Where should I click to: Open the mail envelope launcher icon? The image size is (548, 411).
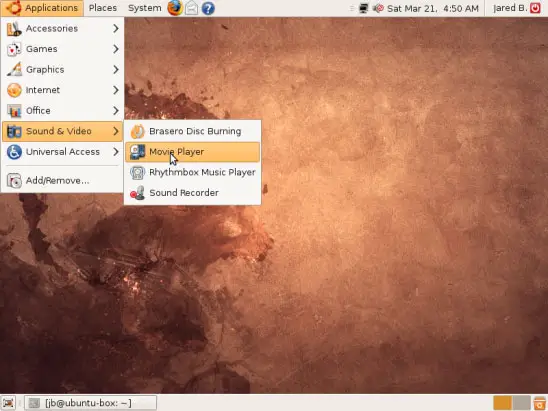pos(192,8)
